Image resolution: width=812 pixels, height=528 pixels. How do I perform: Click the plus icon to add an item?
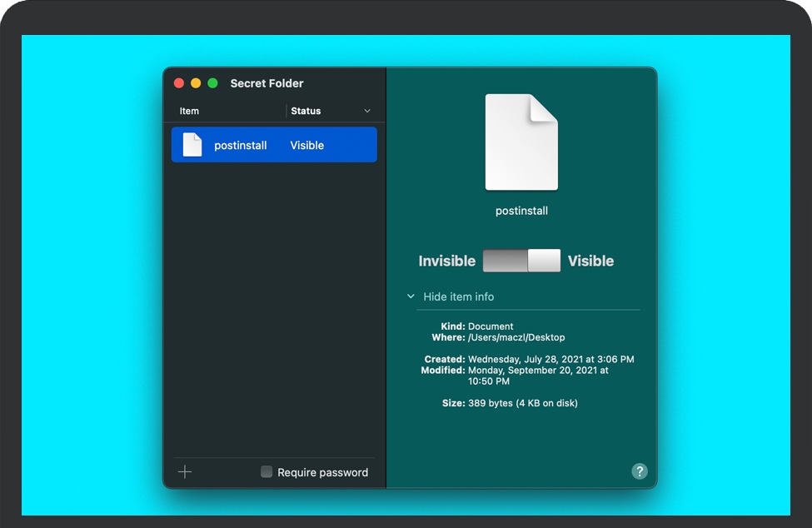coord(185,471)
